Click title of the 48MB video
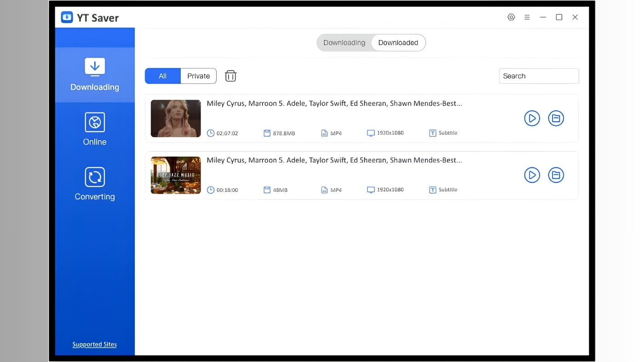This screenshot has height=362, width=644. (x=334, y=160)
